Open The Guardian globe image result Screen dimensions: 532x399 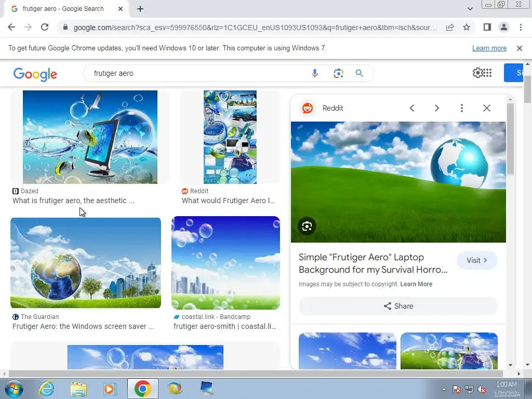click(86, 263)
